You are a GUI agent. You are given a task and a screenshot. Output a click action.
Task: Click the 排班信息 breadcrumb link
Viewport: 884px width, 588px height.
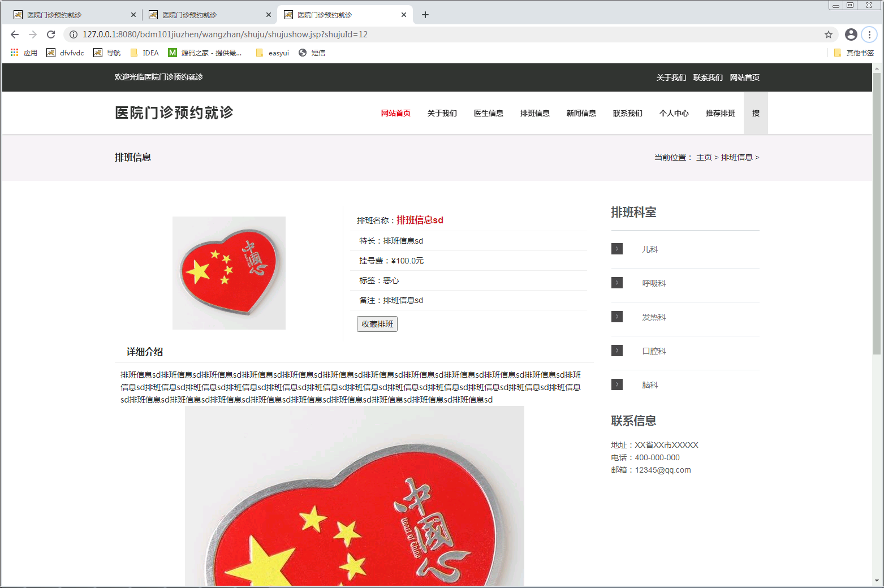coord(737,157)
